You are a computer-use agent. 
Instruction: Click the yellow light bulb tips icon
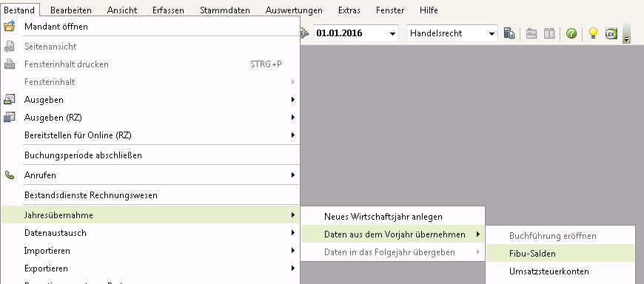coord(593,33)
